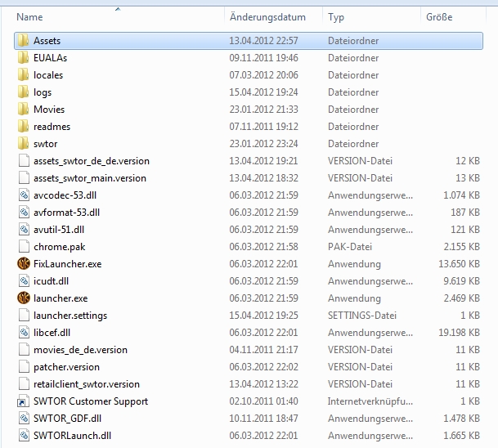The width and height of the screenshot is (498, 448).
Task: Select the assets_swtor_main.version file icon
Action: point(24,177)
